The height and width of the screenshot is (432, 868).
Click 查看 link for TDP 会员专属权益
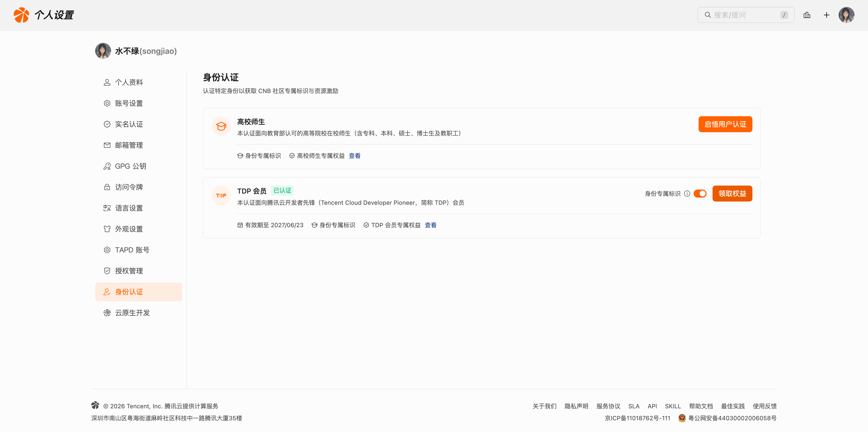[430, 225]
